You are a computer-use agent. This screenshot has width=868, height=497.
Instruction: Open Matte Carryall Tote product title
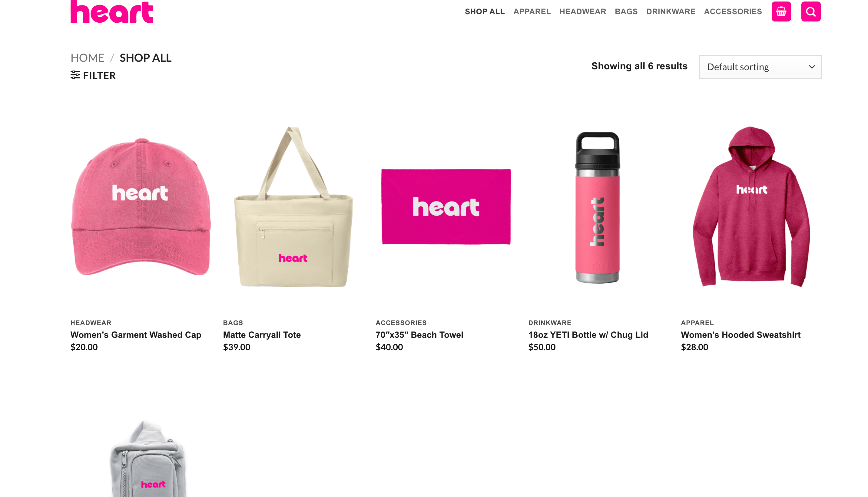tap(262, 335)
